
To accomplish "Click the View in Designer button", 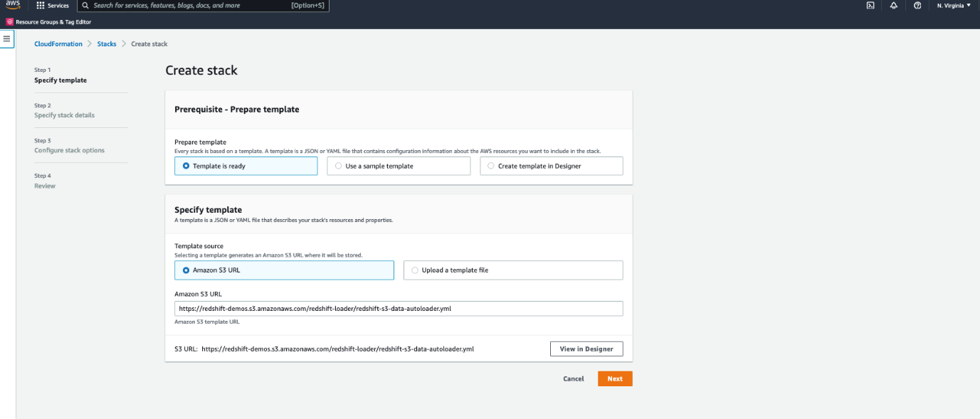I will (586, 349).
